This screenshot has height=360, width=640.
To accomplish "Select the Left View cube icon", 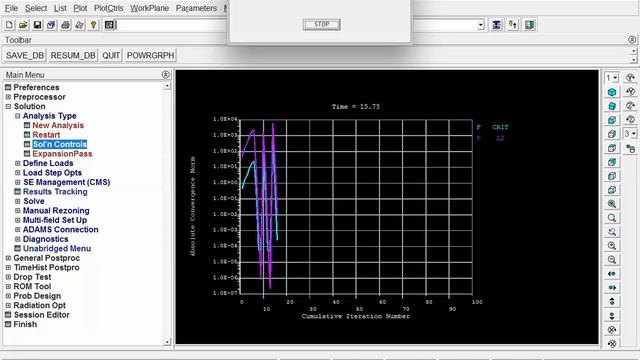I will [x=611, y=176].
